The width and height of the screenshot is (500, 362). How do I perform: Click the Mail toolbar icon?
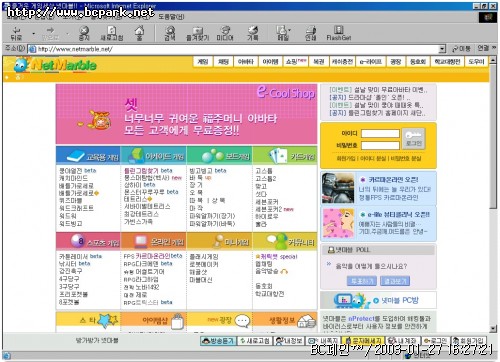coord(283,33)
